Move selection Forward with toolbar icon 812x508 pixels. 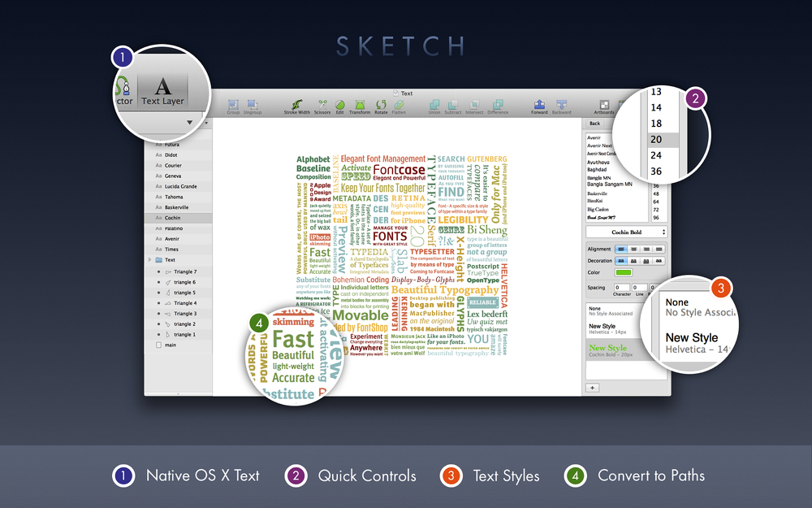539,106
